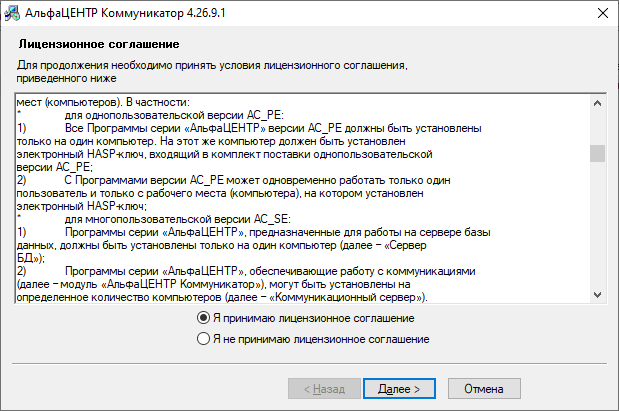
Task: Select "Я не принимаю лицензионное соглашение" radio button
Action: click(204, 339)
